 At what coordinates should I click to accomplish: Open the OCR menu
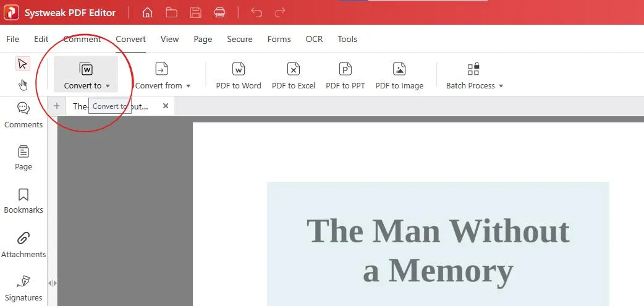(x=314, y=39)
